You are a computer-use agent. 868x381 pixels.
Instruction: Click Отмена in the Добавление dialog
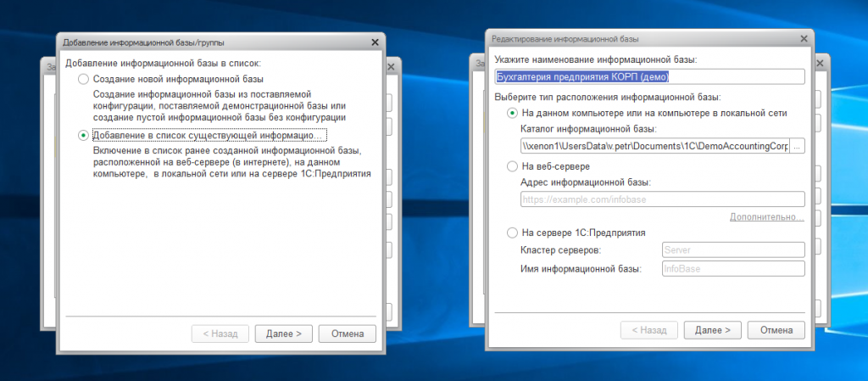pyautogui.click(x=347, y=334)
